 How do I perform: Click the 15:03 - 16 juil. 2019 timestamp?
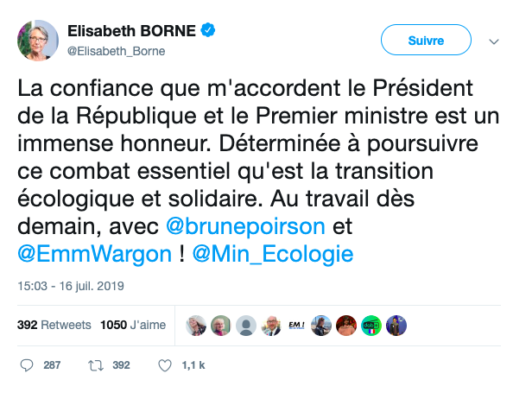pos(70,285)
